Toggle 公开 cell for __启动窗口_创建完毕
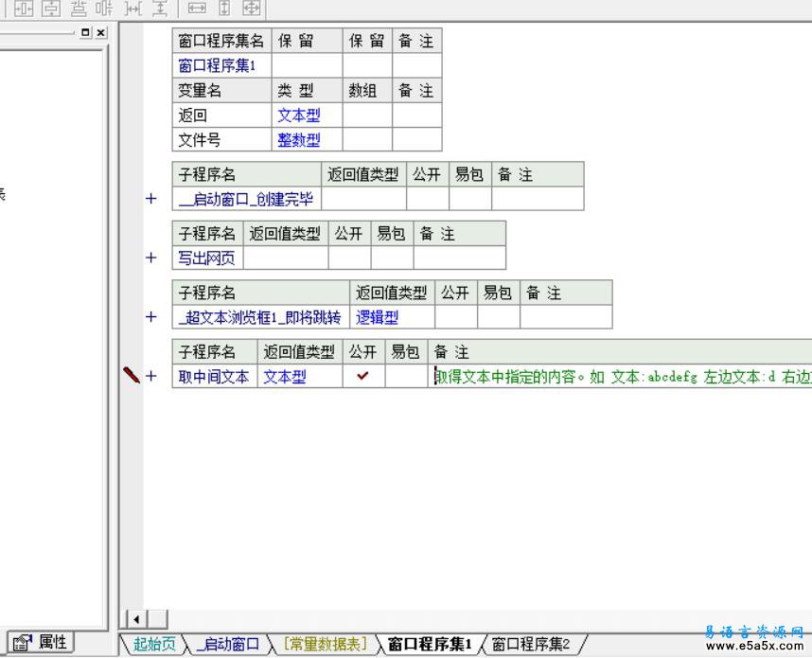Image resolution: width=812 pixels, height=658 pixels. [427, 199]
